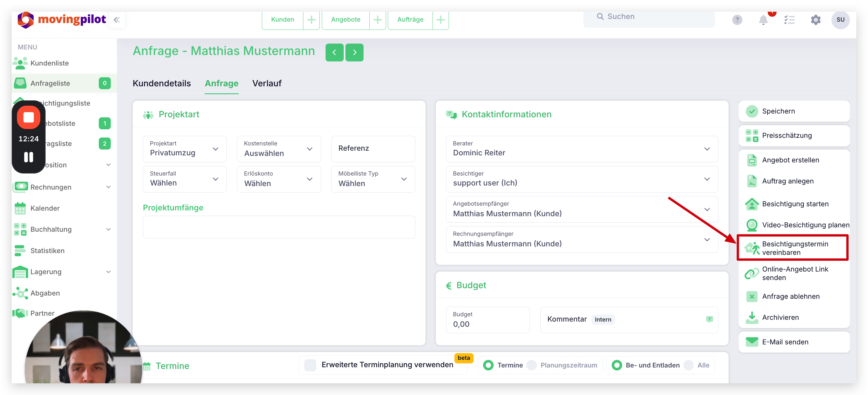
Task: Go to previous Anfrage arrow
Action: pyautogui.click(x=334, y=52)
